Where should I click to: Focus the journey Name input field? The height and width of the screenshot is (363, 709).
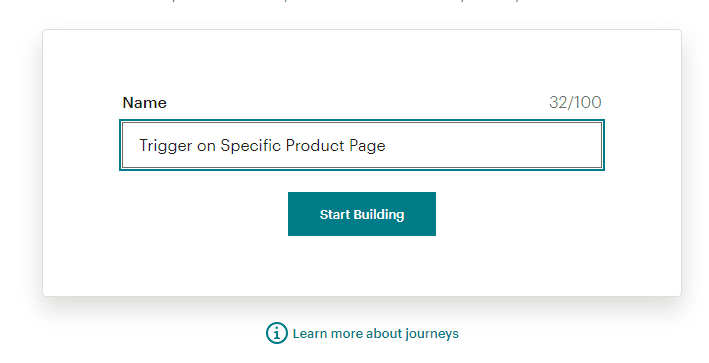tap(362, 145)
